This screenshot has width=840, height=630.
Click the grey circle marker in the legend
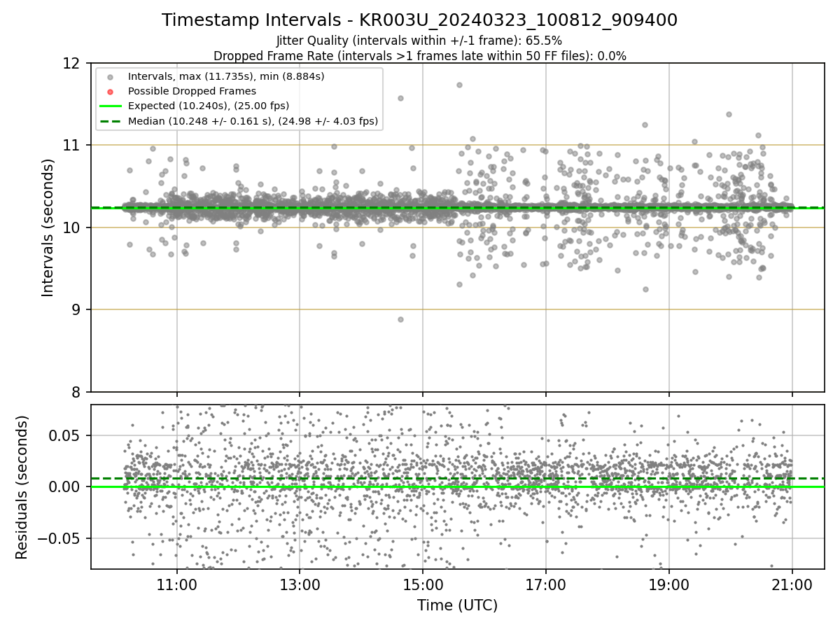(110, 76)
